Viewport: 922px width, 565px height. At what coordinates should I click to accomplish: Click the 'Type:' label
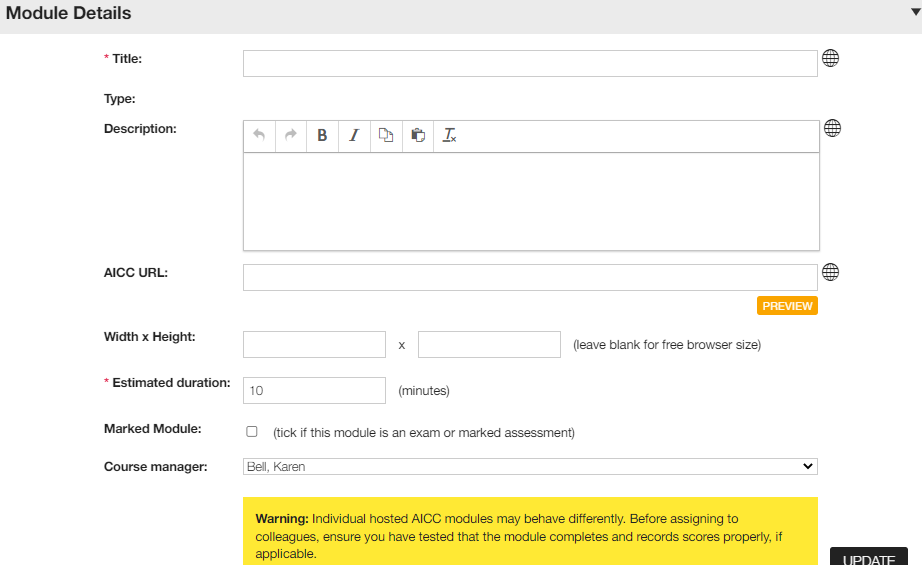pyautogui.click(x=119, y=99)
